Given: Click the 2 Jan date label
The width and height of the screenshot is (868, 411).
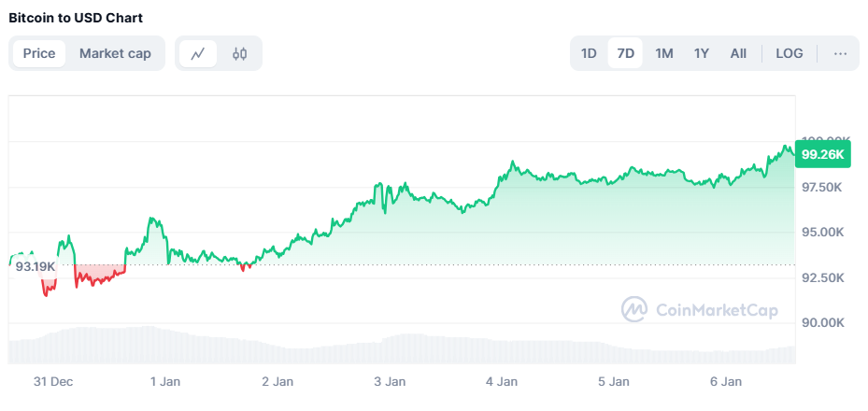Looking at the screenshot, I should [x=277, y=382].
